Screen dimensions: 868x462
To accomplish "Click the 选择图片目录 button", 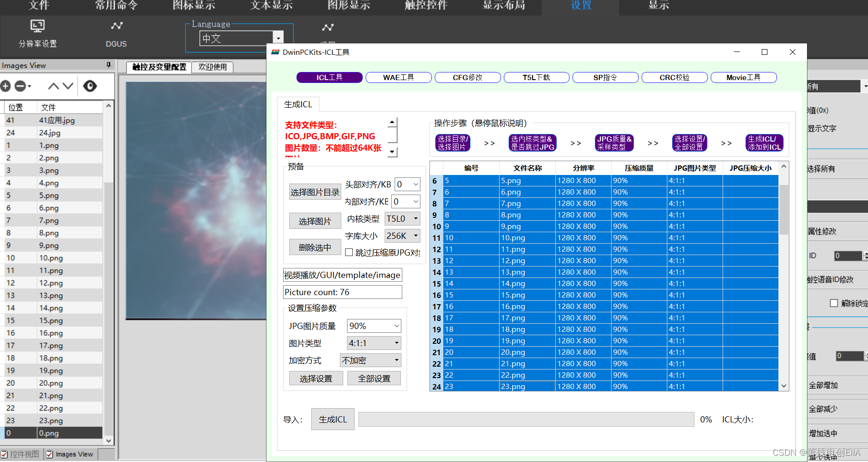I will (315, 192).
